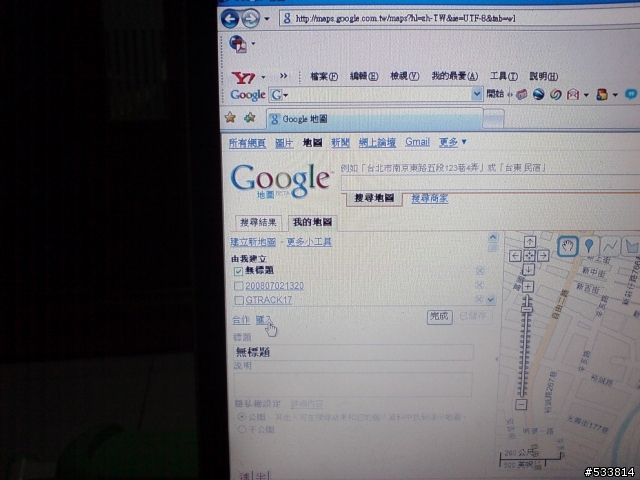Image resolution: width=640 pixels, height=480 pixels.
Task: Click the 建立新地圖 link
Action: [253, 242]
